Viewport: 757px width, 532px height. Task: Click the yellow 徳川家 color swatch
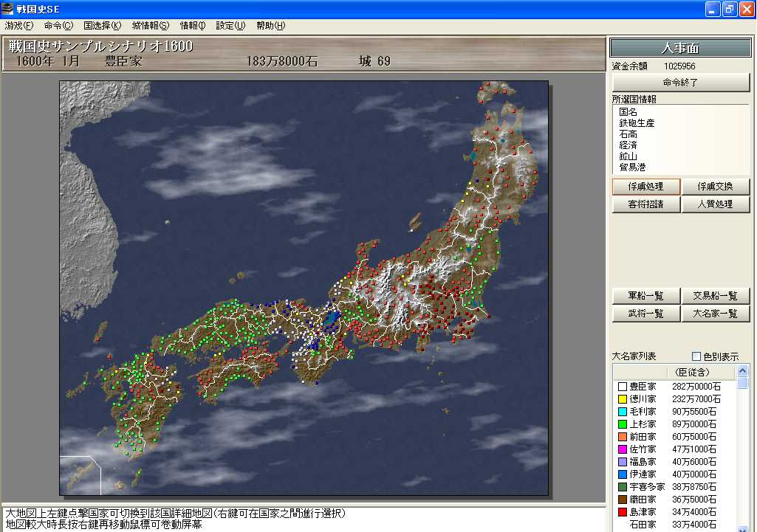tap(623, 399)
